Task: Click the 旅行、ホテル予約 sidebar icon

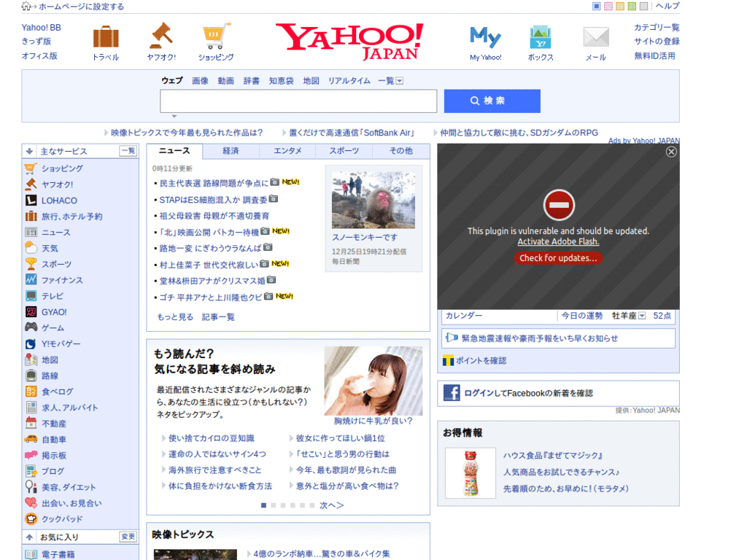Action: [31, 216]
